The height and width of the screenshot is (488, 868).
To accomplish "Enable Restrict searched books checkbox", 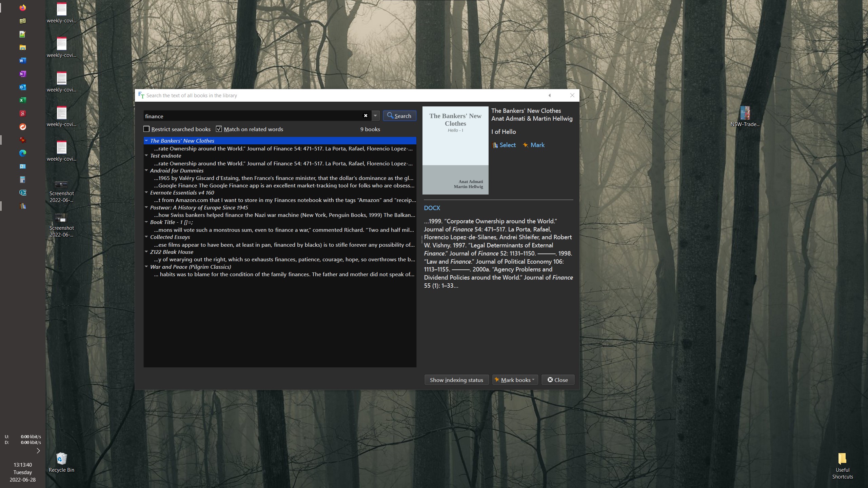I will coord(146,129).
